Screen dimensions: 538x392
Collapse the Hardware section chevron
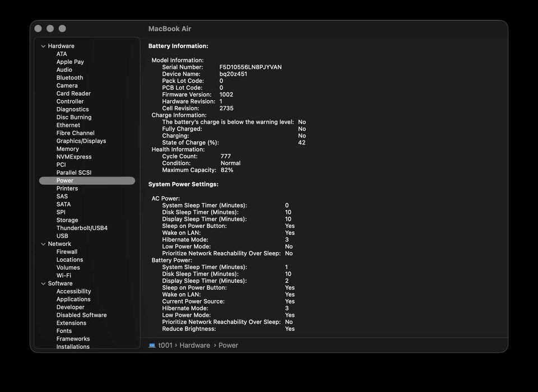point(43,46)
